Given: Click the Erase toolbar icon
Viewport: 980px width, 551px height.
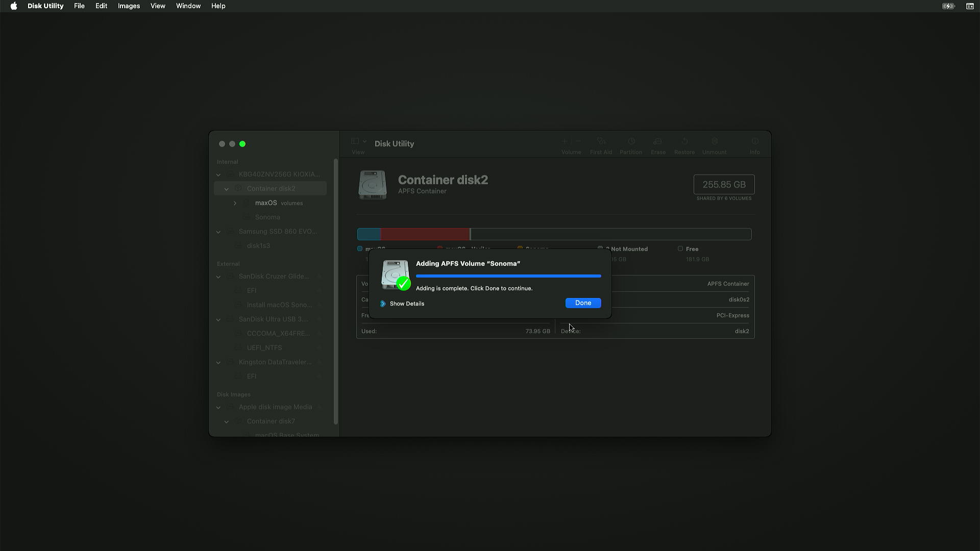Looking at the screenshot, I should [657, 141].
